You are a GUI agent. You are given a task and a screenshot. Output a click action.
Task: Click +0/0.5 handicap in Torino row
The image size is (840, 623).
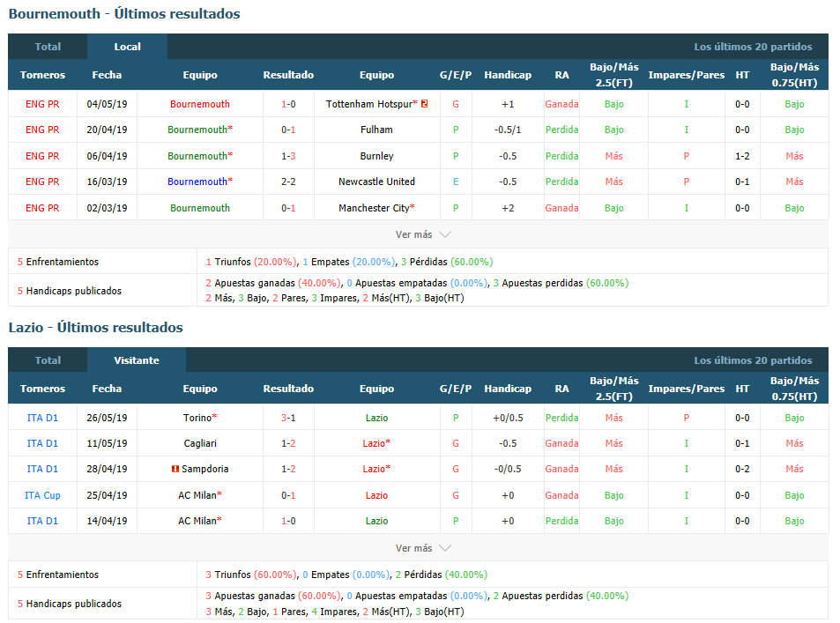508,418
